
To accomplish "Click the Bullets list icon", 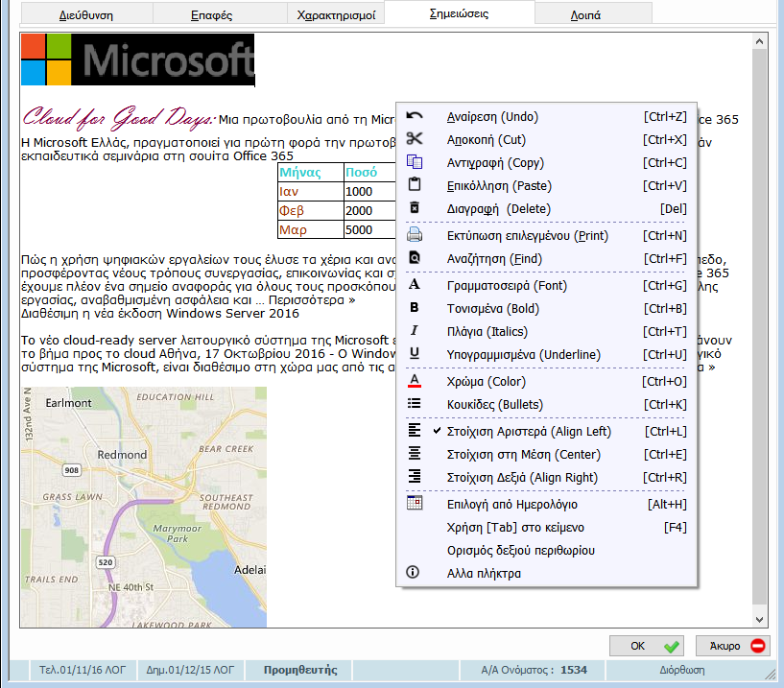I will pos(415,404).
